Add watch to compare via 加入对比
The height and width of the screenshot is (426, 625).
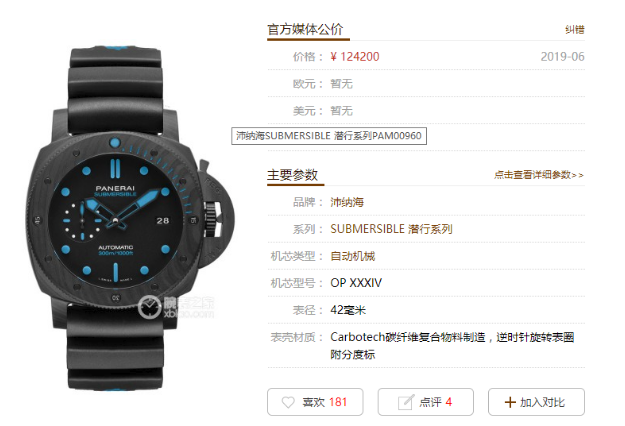[x=536, y=402]
